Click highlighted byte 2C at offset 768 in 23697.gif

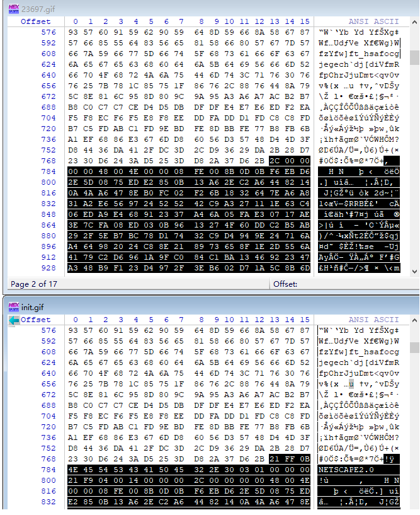[275, 161]
